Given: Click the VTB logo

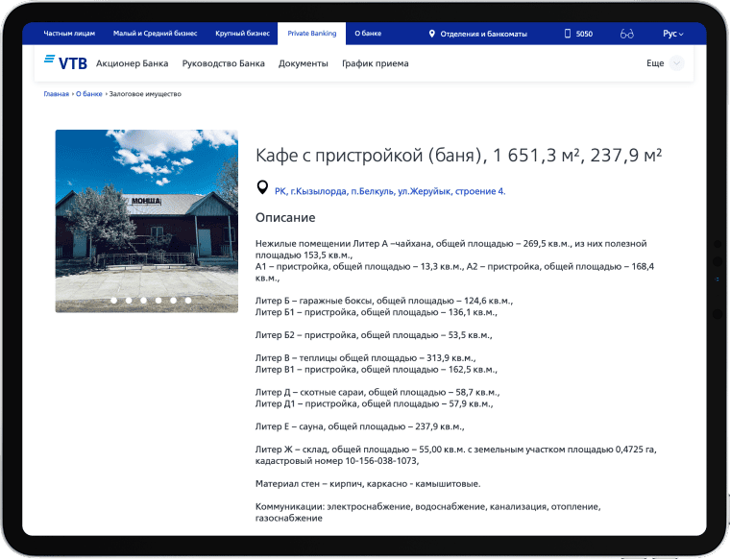Looking at the screenshot, I should [x=65, y=62].
